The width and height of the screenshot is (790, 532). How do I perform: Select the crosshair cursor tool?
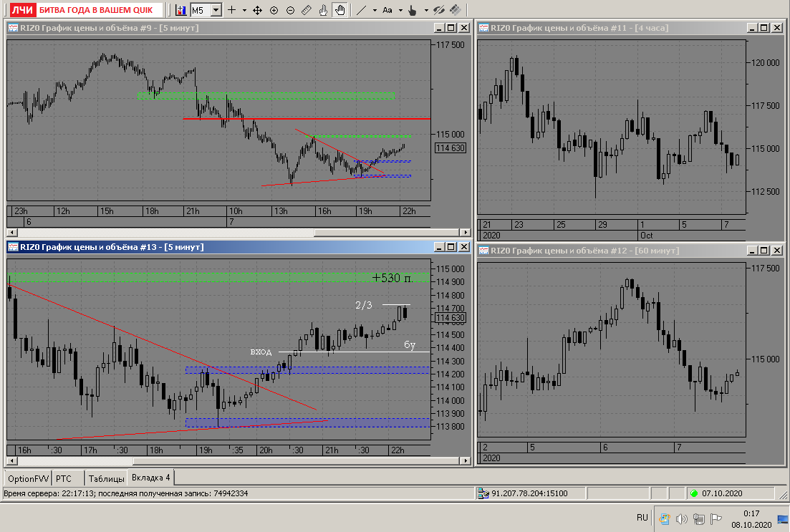click(x=232, y=10)
